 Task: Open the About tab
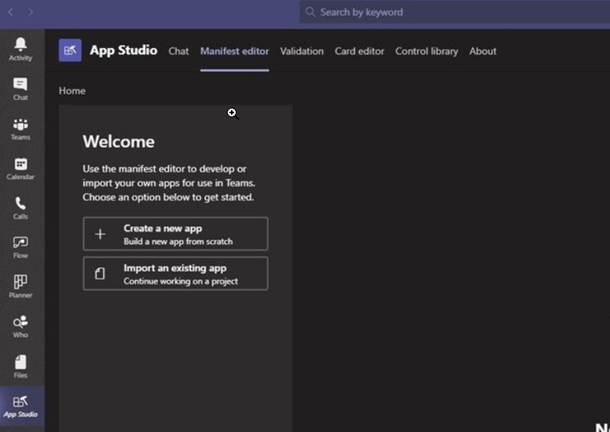pyautogui.click(x=483, y=51)
